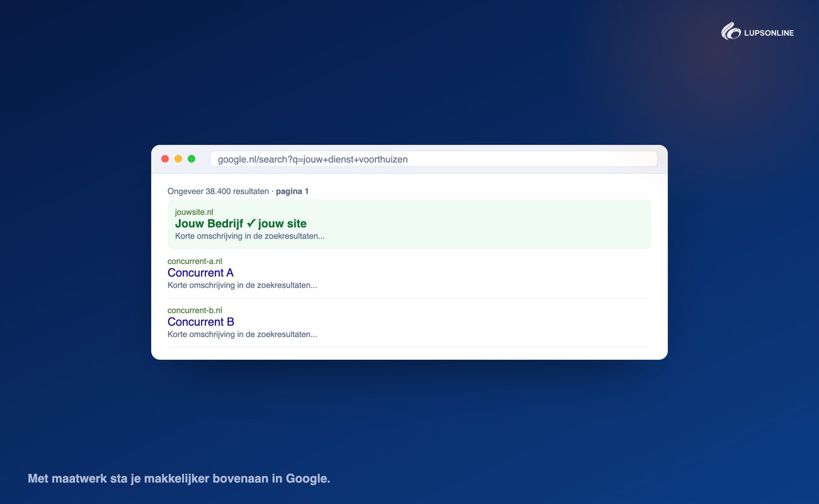Image resolution: width=819 pixels, height=504 pixels.
Task: Click the description under Concurrent A
Action: pyautogui.click(x=242, y=285)
